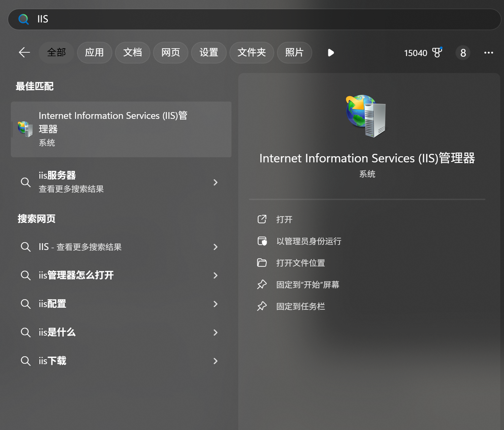Click Internet Information Services (IIS)管理器 preview title
Viewport: 504px width, 430px height.
click(x=367, y=158)
